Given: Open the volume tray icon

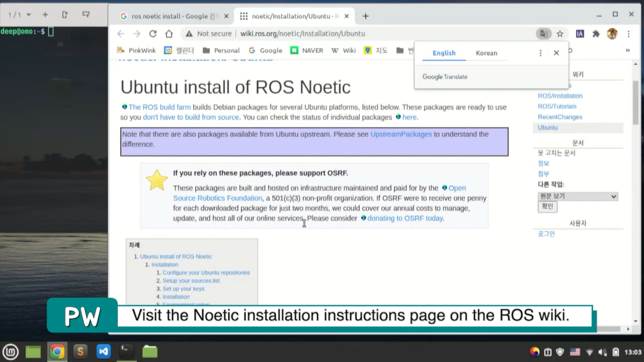Looking at the screenshot, I should pos(603,352).
